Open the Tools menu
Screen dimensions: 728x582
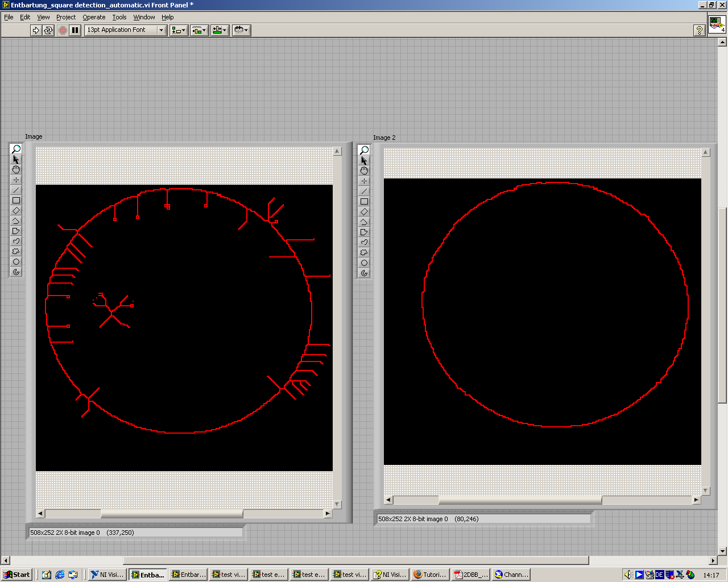tap(119, 17)
